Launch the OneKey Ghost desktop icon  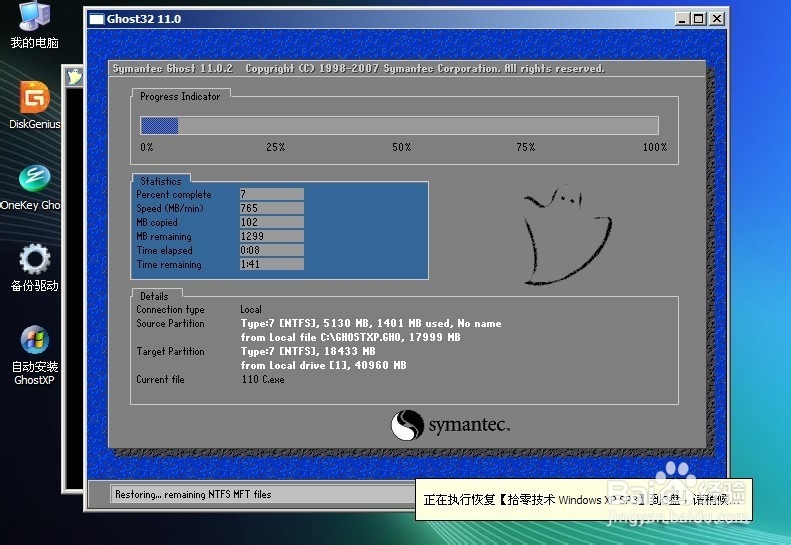[31, 188]
